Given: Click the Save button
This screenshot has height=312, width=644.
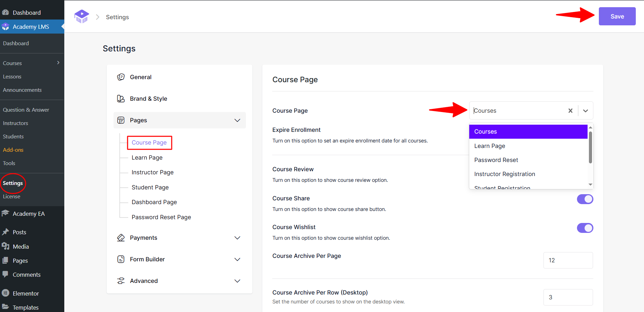Looking at the screenshot, I should [617, 16].
